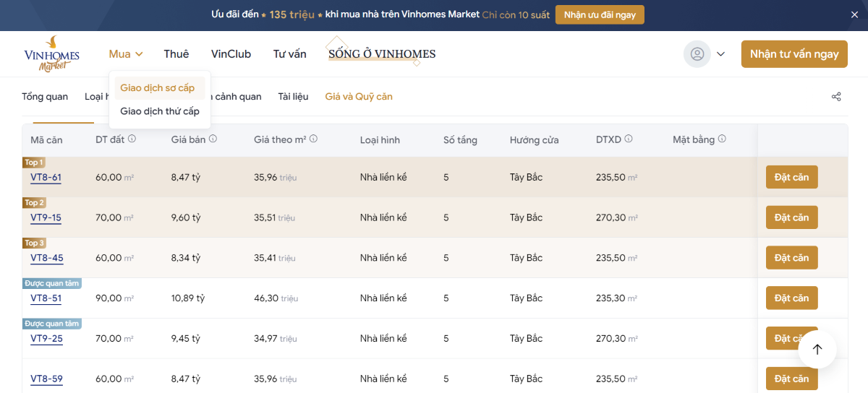Click the share icon
This screenshot has height=393, width=868.
coord(836,97)
